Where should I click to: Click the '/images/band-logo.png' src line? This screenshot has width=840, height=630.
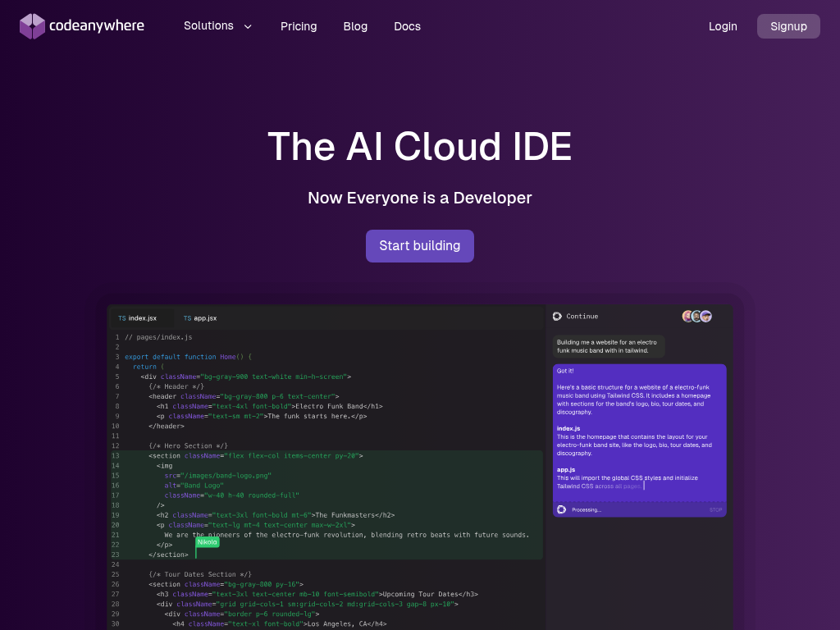217,476
